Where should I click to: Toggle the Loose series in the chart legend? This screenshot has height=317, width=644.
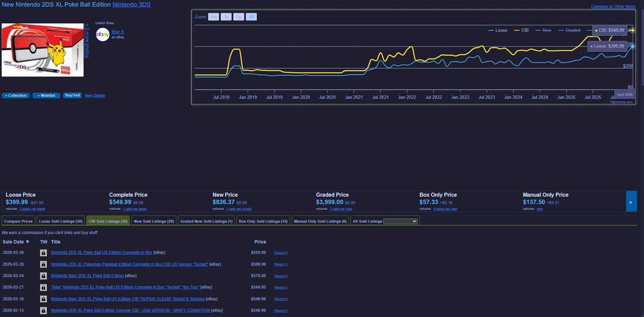(x=498, y=30)
